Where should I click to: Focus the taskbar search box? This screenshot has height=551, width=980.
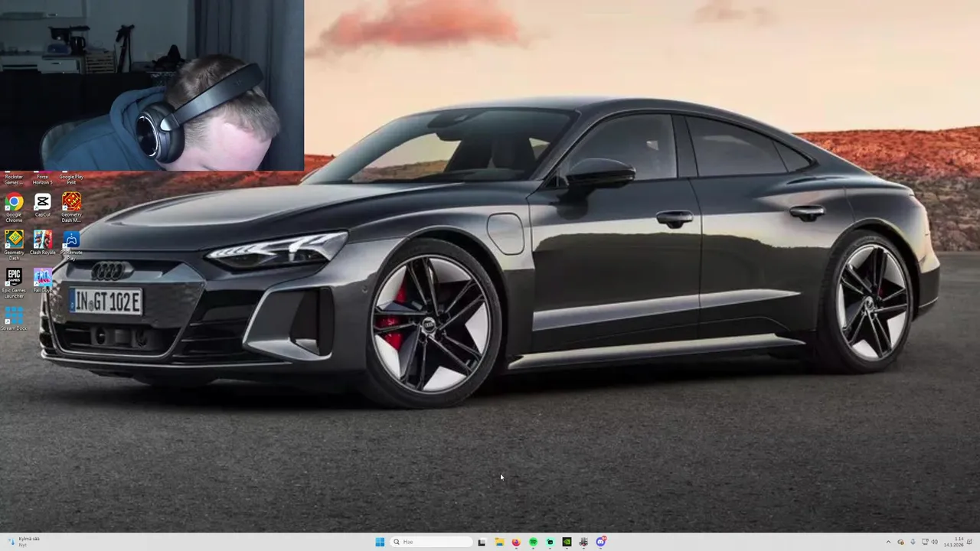coord(431,542)
